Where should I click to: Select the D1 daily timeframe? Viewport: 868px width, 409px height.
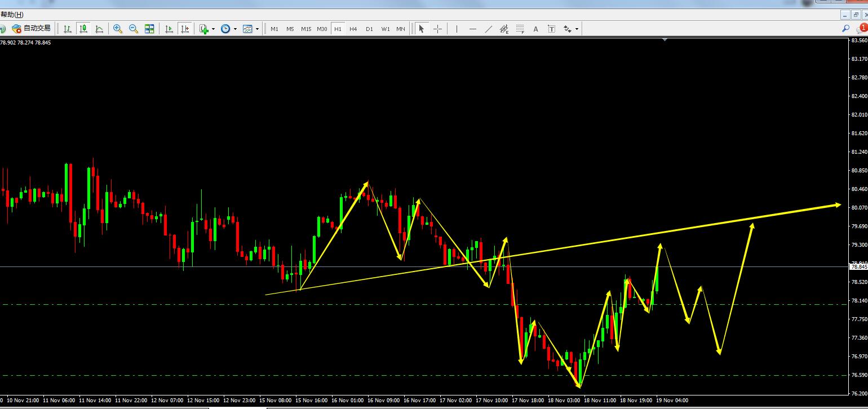[369, 29]
